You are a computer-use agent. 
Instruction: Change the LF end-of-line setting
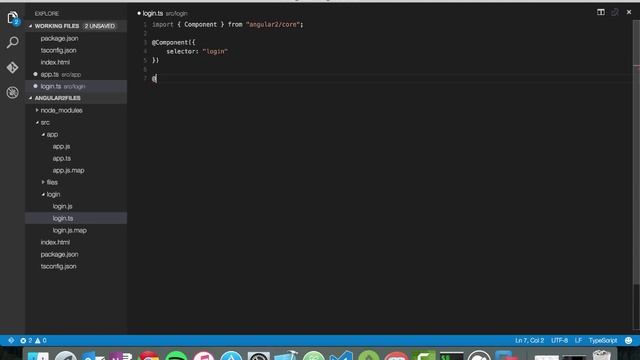(x=578, y=340)
